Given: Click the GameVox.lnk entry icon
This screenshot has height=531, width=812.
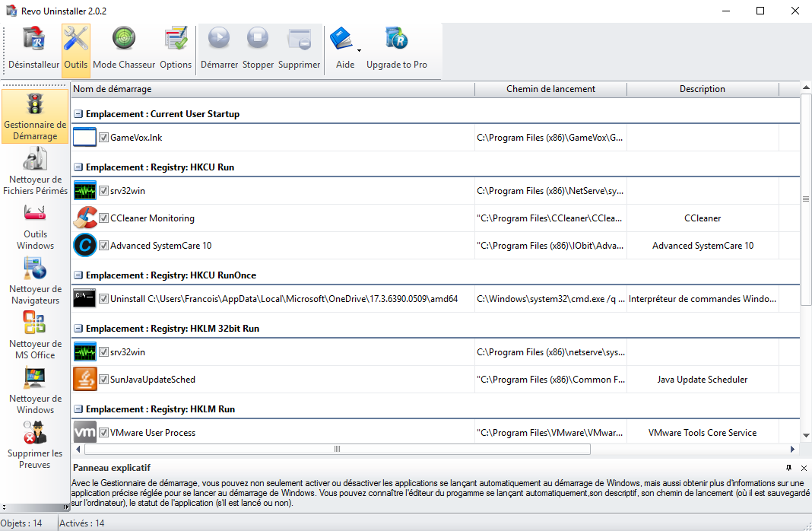Looking at the screenshot, I should click(84, 137).
